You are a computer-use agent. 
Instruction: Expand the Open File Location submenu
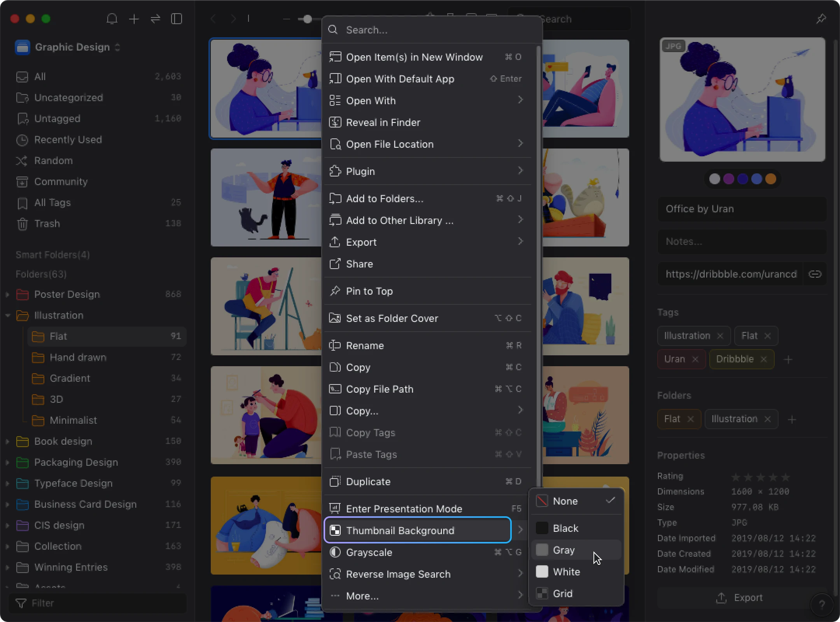pyautogui.click(x=520, y=143)
